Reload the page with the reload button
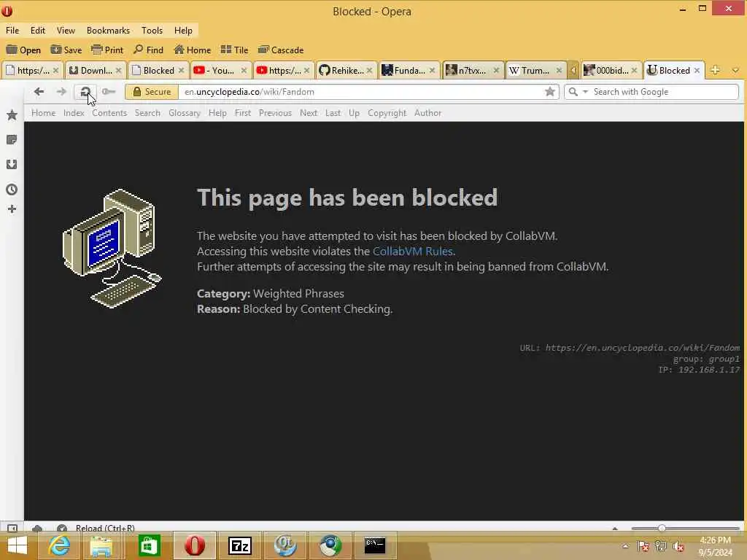The width and height of the screenshot is (747, 560). (85, 92)
